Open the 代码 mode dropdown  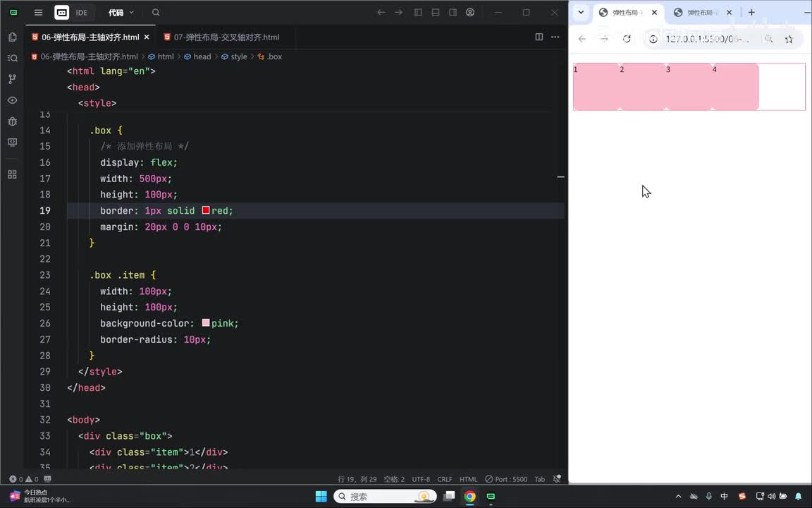[x=121, y=13]
